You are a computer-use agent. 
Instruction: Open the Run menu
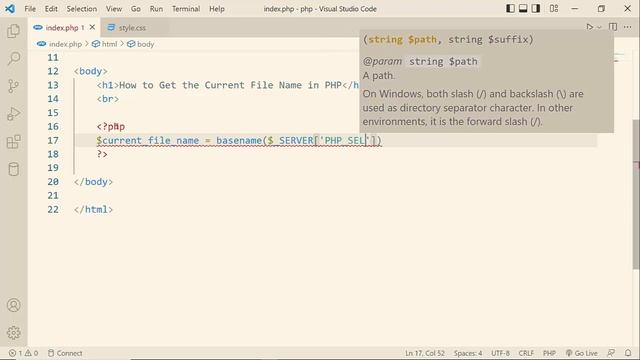tap(156, 9)
